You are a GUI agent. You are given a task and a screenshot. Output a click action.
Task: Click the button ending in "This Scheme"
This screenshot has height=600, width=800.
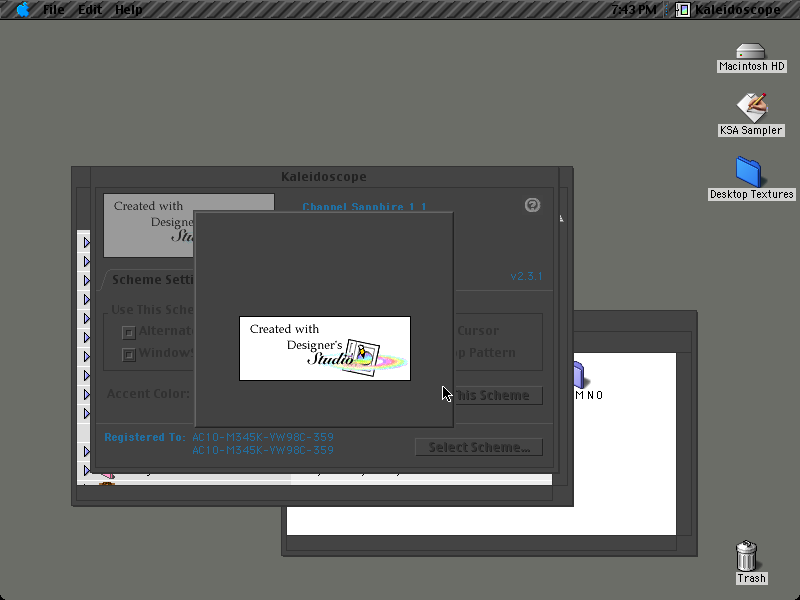click(498, 395)
